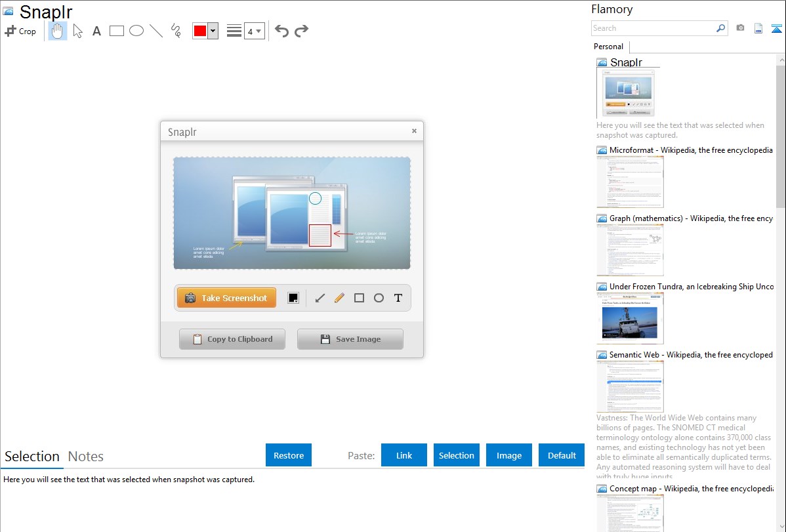Viewport: 786px width, 532px height.
Task: Select the circle tool in Snaplr dialog
Action: [379, 298]
